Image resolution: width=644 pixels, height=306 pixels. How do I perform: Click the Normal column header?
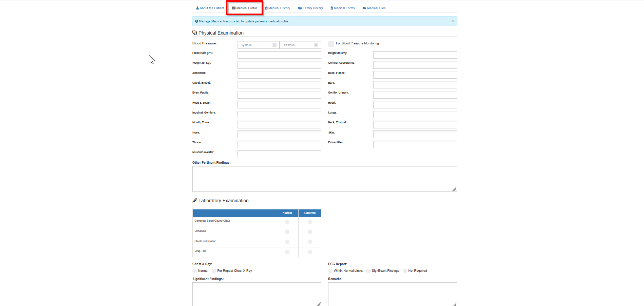287,213
